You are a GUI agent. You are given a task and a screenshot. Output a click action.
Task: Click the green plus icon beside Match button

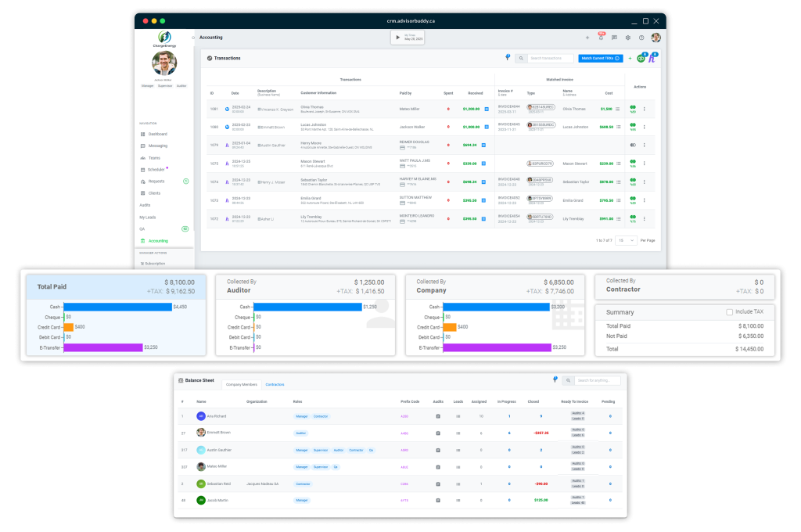(x=630, y=59)
